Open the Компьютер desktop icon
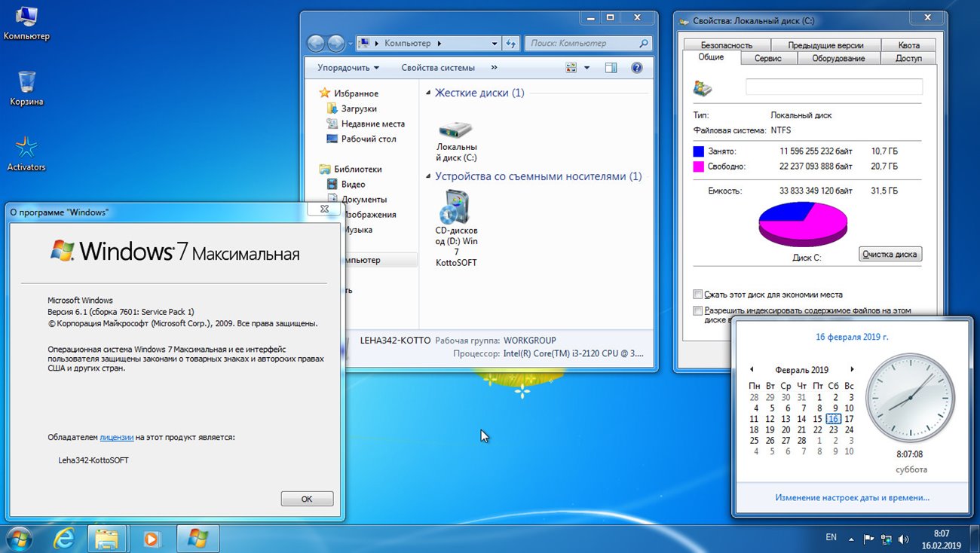980x553 pixels. point(26,23)
